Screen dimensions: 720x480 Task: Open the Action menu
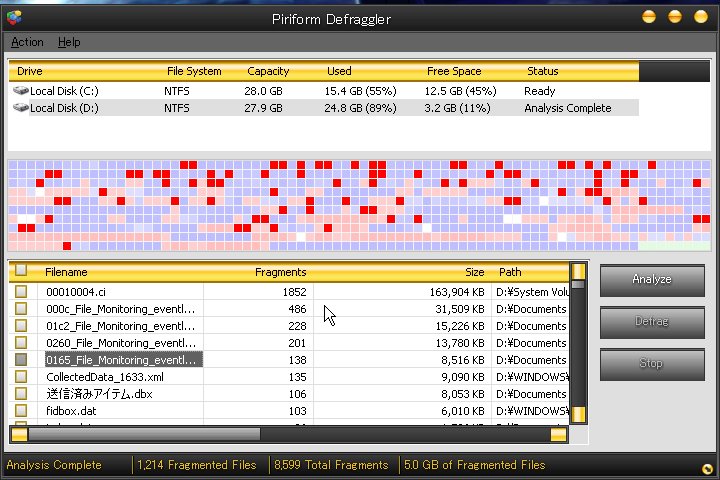point(27,42)
